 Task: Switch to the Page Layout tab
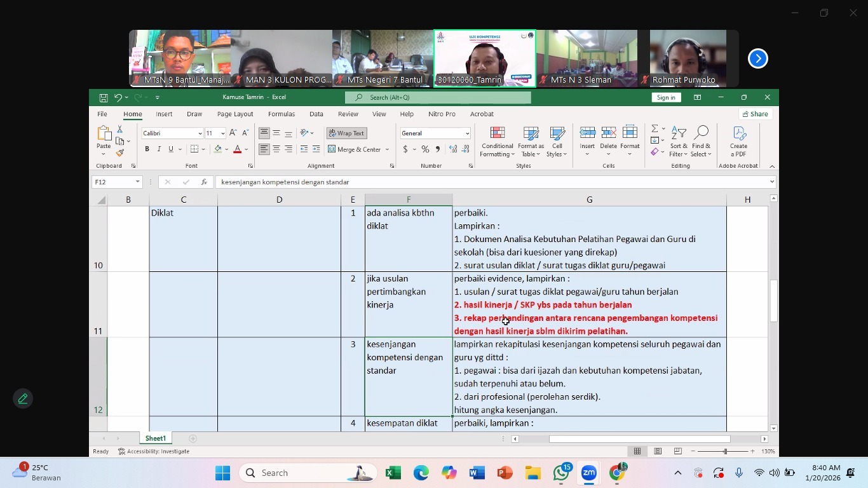pyautogui.click(x=235, y=114)
